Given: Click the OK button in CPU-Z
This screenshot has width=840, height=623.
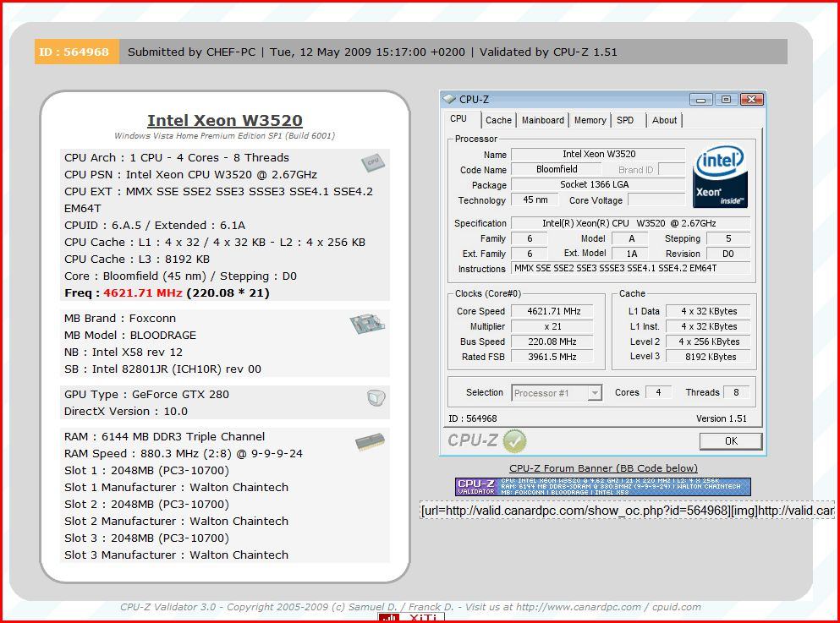Looking at the screenshot, I should (x=731, y=441).
